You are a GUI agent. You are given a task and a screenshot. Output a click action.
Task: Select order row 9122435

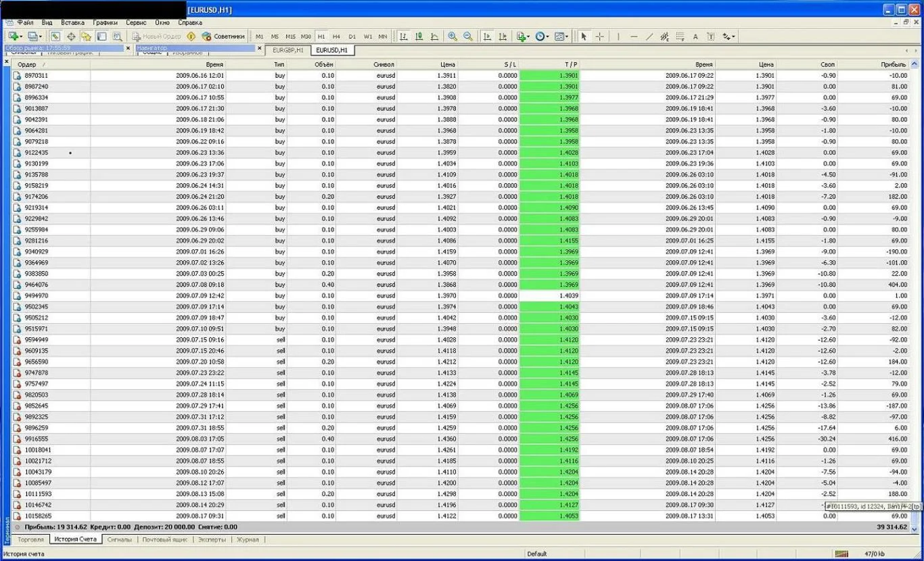pyautogui.click(x=37, y=153)
